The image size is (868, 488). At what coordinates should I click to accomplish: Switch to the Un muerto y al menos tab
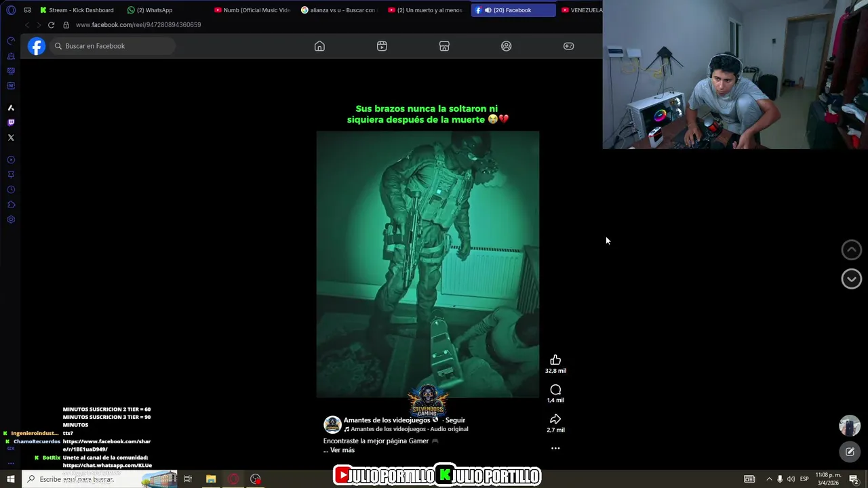(x=427, y=10)
